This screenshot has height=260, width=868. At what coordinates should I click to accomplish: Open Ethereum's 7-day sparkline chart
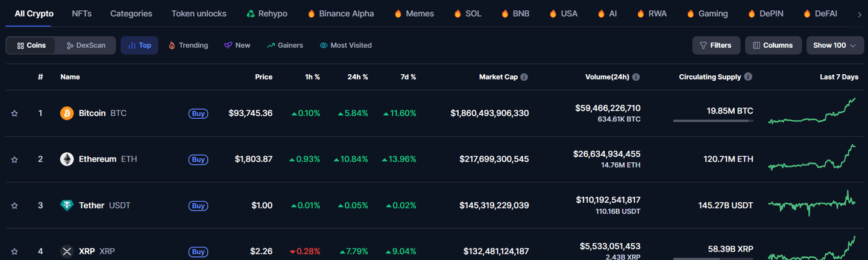pyautogui.click(x=812, y=157)
